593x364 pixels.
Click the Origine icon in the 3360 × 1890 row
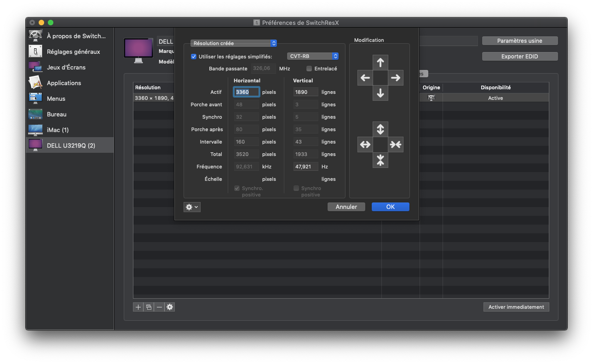[x=431, y=98]
